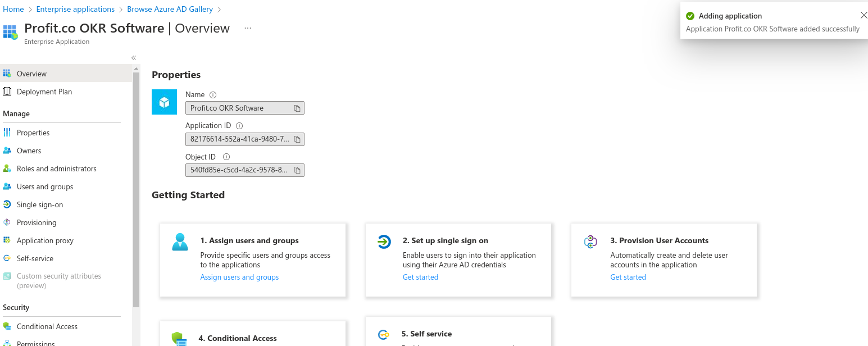Open Overview in the sidebar
Screen dimensions: 868x346
pyautogui.click(x=66, y=74)
